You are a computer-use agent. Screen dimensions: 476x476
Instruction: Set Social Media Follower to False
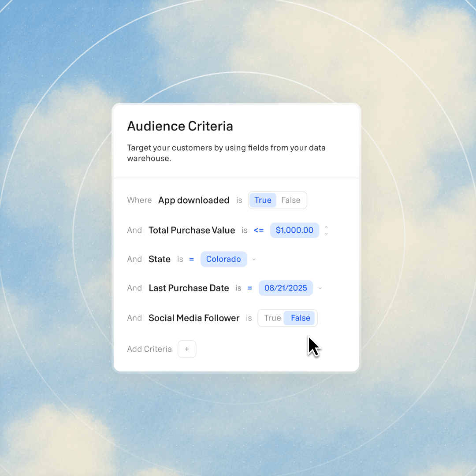click(x=300, y=318)
